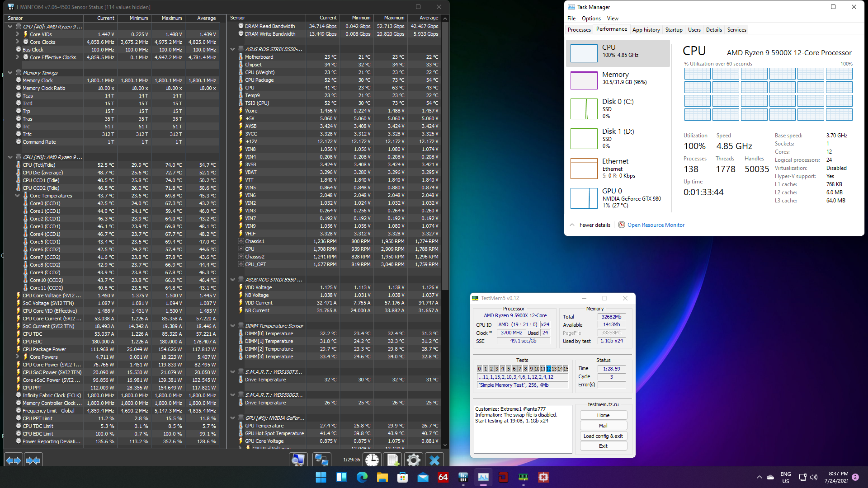Switch to Details tab in Task Manager
This screenshot has width=868, height=488.
(714, 30)
